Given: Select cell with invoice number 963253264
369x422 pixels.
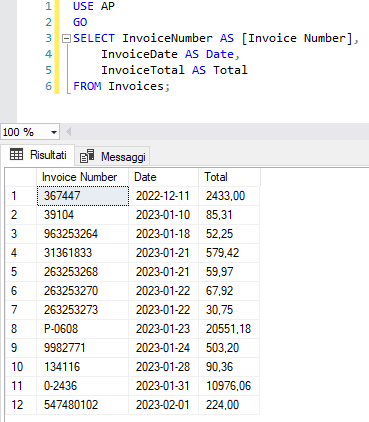Looking at the screenshot, I should click(x=83, y=234).
